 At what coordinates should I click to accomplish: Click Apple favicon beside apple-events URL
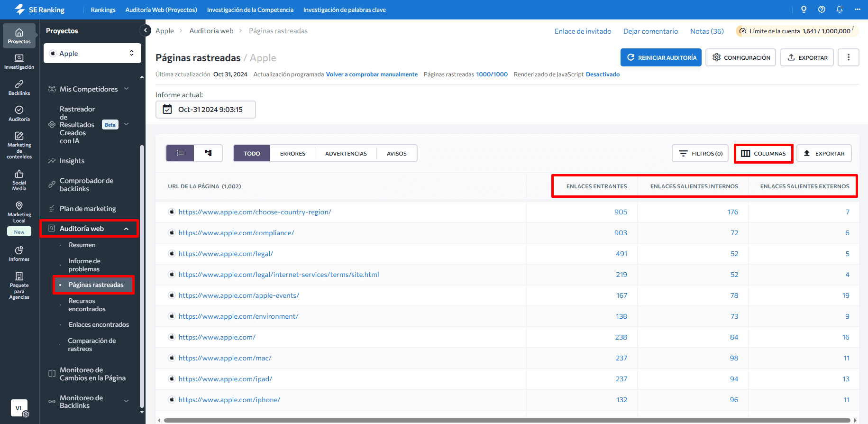point(172,295)
